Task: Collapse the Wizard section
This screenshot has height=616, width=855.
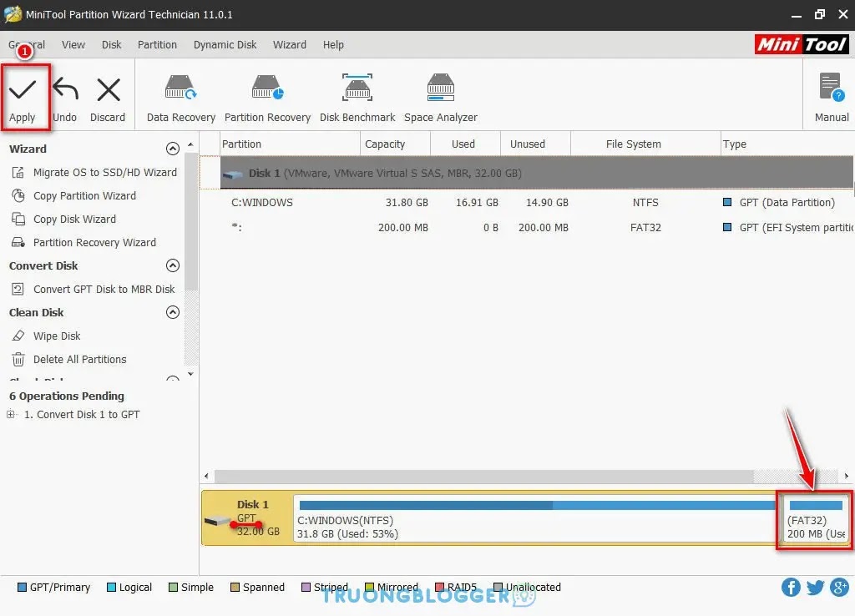Action: (172, 149)
